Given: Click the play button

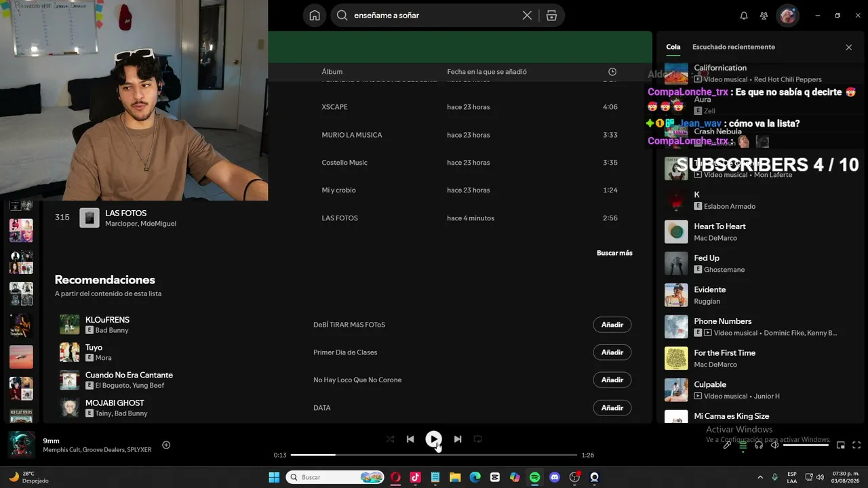Looking at the screenshot, I should tap(433, 439).
